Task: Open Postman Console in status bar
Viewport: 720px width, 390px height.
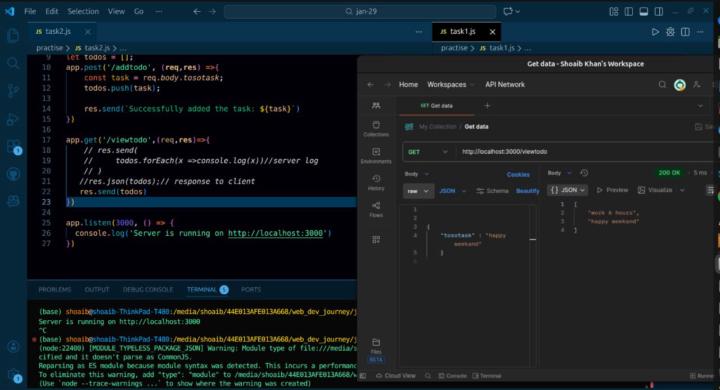Action: click(x=453, y=376)
